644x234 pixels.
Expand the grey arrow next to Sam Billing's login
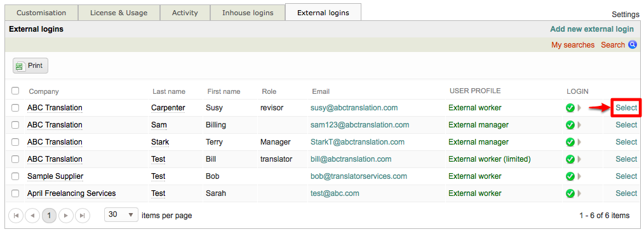click(x=579, y=124)
